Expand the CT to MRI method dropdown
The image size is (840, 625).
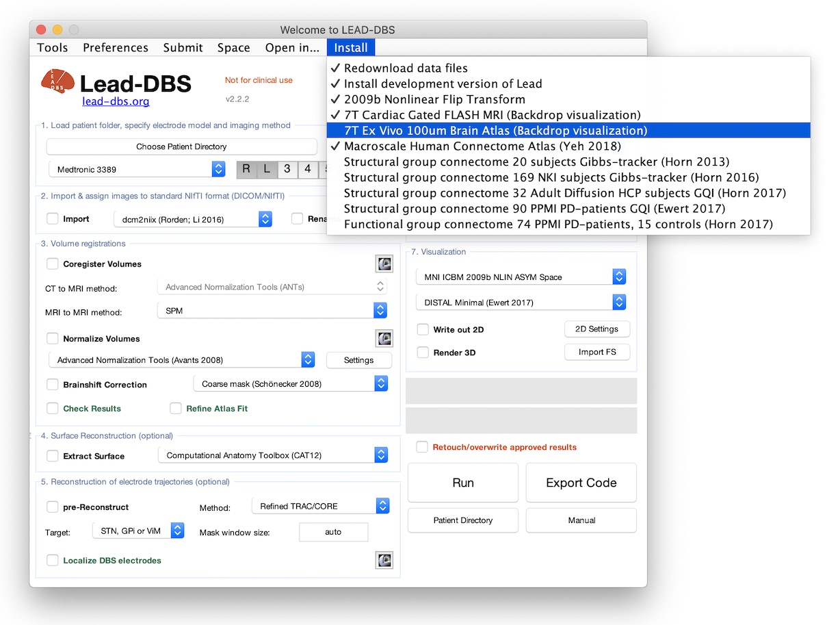[x=272, y=287]
